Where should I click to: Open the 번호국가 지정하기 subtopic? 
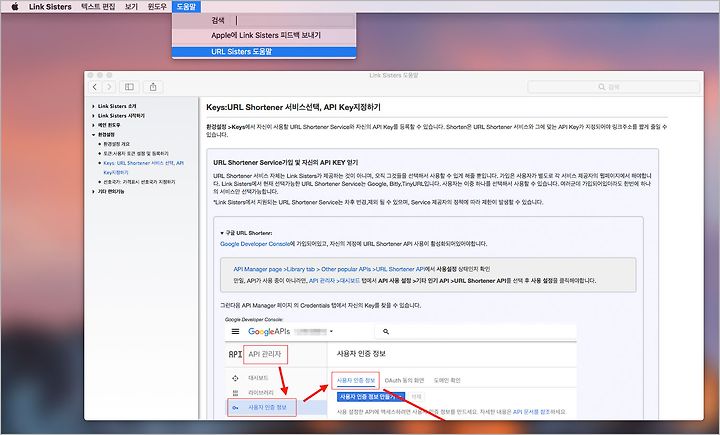coord(139,182)
